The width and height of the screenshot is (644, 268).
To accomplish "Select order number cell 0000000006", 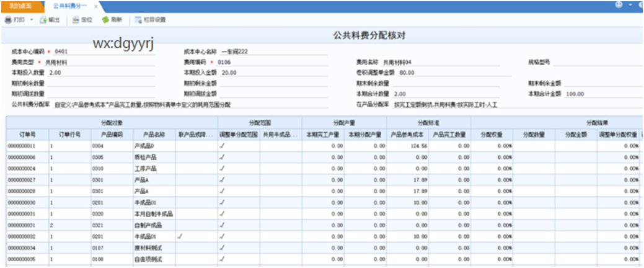I will [x=27, y=158].
